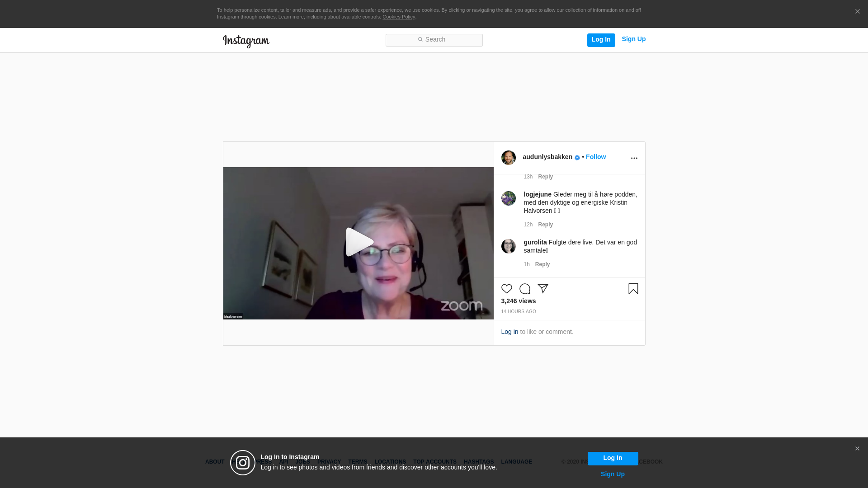868x488 pixels.
Task: Open the PRIVACY footer link
Action: (x=329, y=462)
